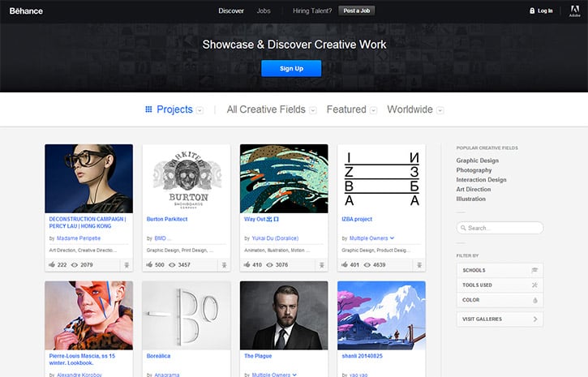Expand the Projects dropdown arrow
Viewport: 588px width, 377px height.
click(200, 110)
